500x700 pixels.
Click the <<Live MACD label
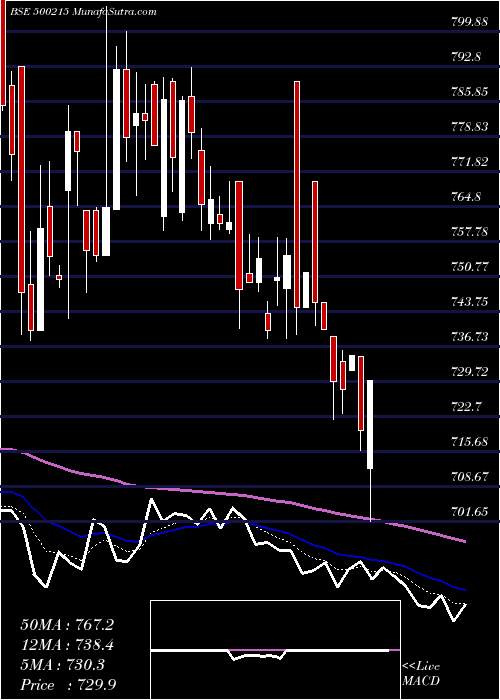(x=421, y=674)
